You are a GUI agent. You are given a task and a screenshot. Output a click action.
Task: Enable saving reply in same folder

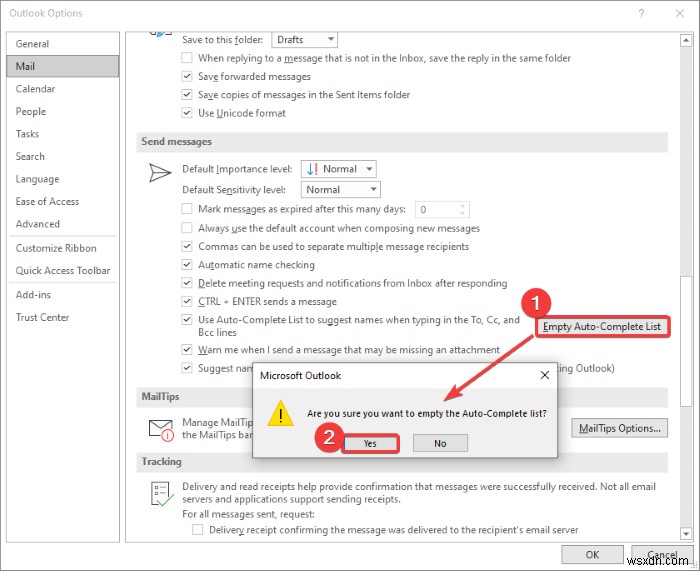[x=187, y=58]
